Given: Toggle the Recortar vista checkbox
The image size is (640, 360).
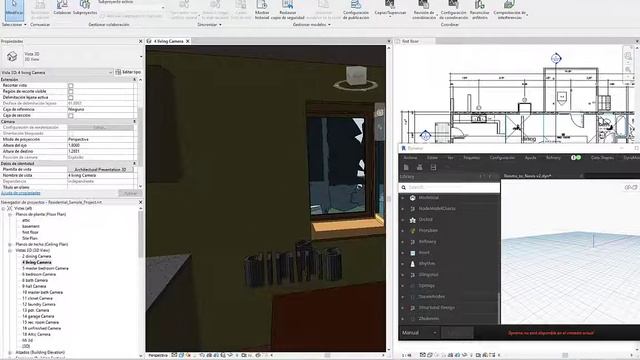Looking at the screenshot, I should tap(71, 86).
